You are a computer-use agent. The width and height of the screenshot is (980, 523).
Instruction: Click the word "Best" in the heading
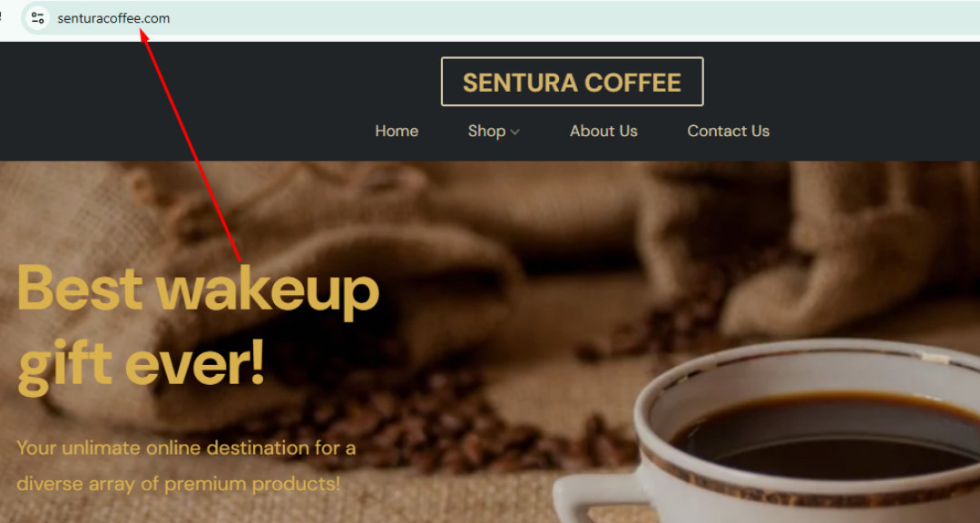pyautogui.click(x=80, y=288)
